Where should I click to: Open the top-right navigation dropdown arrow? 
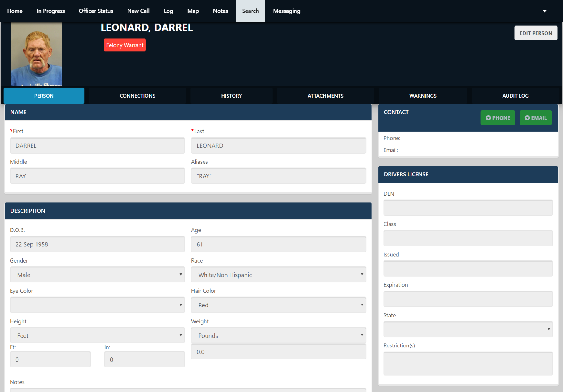[x=545, y=11]
